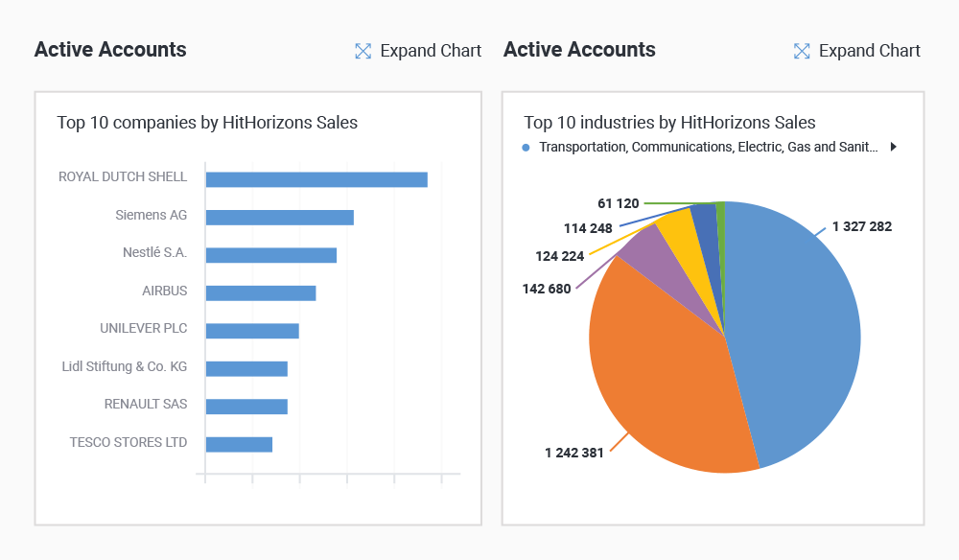
Task: Select the purple pie slice
Action: (658, 260)
